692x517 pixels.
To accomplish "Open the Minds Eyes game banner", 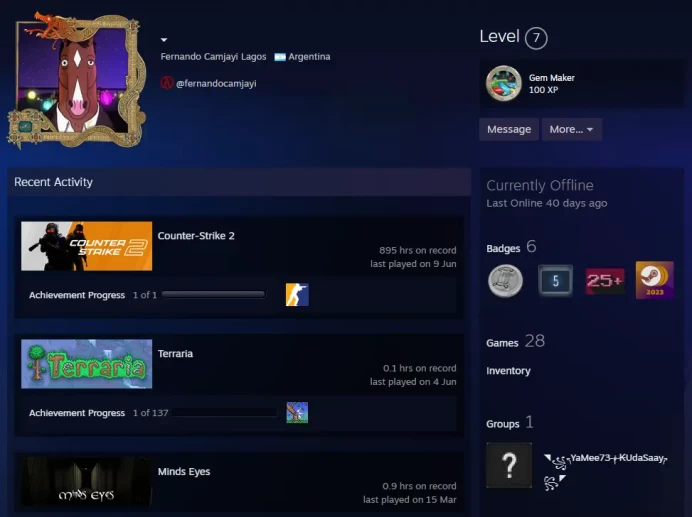I will (86, 482).
